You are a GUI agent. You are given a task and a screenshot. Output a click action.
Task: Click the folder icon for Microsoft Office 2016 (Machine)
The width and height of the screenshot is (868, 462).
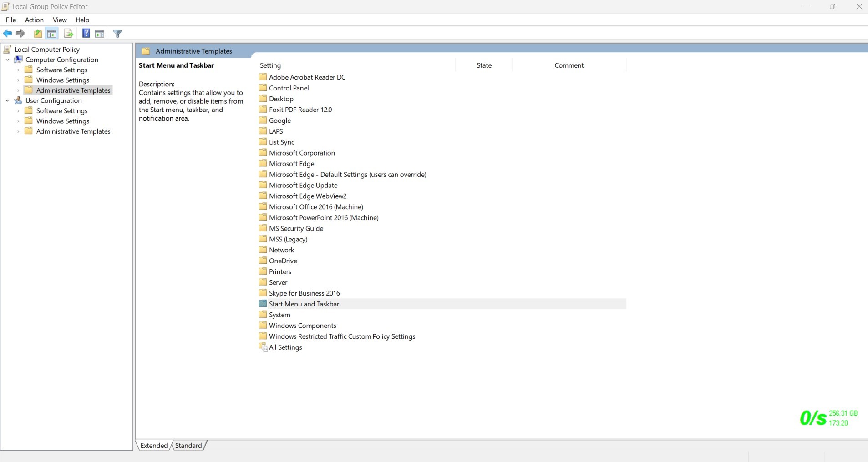coord(263,206)
